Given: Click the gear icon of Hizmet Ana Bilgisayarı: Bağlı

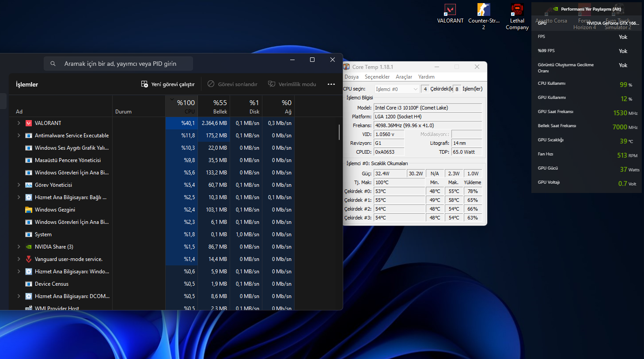Looking at the screenshot, I should (29, 197).
